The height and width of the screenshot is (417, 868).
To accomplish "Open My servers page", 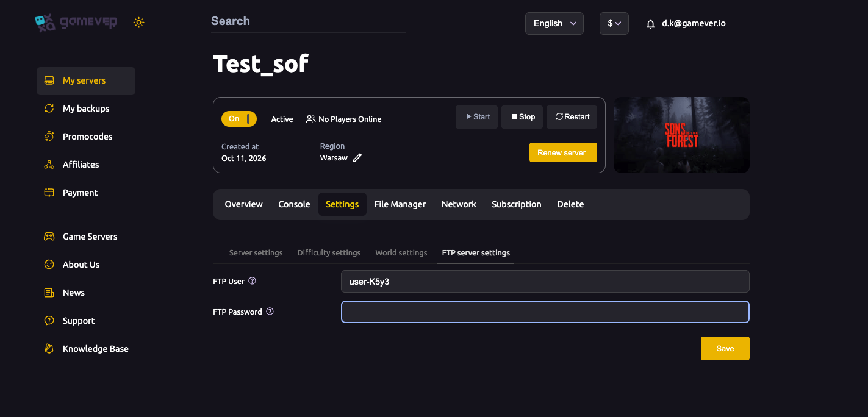I will point(86,80).
